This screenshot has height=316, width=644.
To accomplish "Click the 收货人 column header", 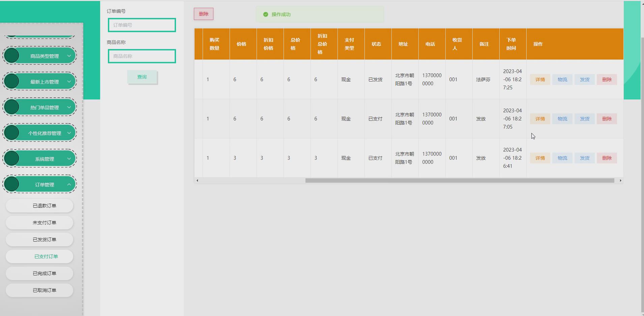I will coord(459,44).
